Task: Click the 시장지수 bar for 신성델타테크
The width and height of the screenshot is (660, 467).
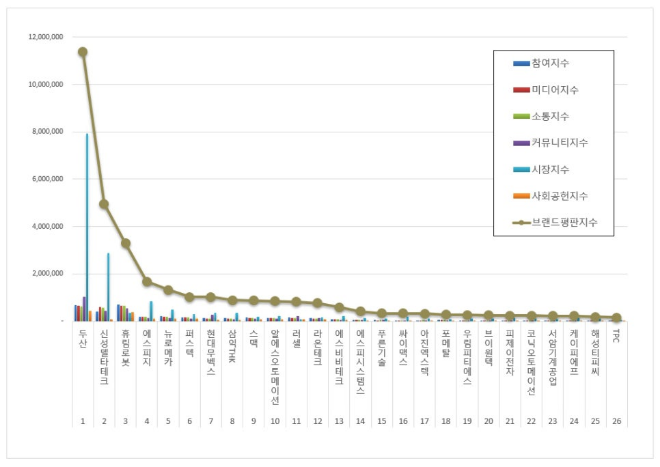Action: point(108,286)
